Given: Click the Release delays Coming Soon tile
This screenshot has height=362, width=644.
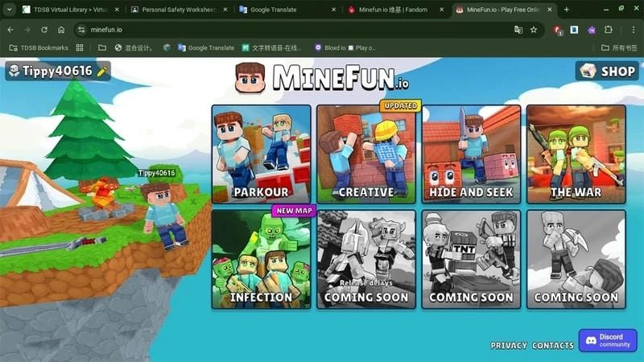Looking at the screenshot, I should coord(366,259).
